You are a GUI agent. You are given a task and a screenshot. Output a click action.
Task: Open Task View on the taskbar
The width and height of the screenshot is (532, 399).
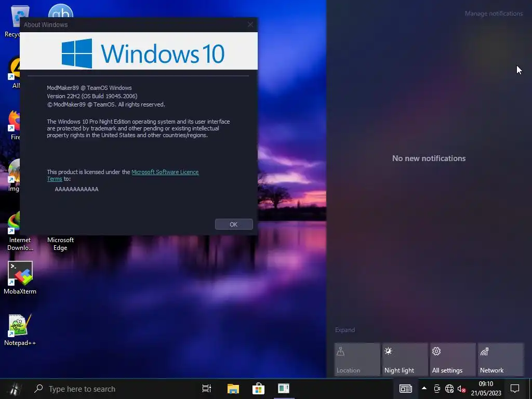(x=207, y=389)
